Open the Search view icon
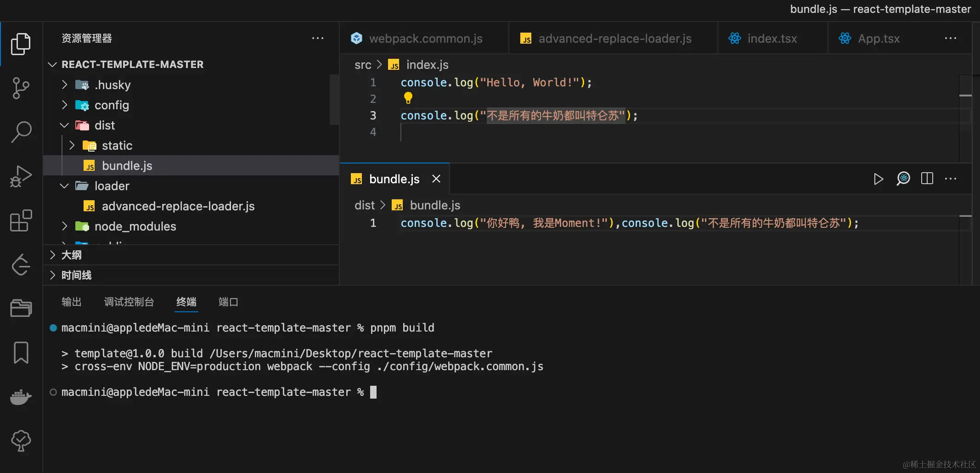This screenshot has height=473, width=980. point(21,132)
